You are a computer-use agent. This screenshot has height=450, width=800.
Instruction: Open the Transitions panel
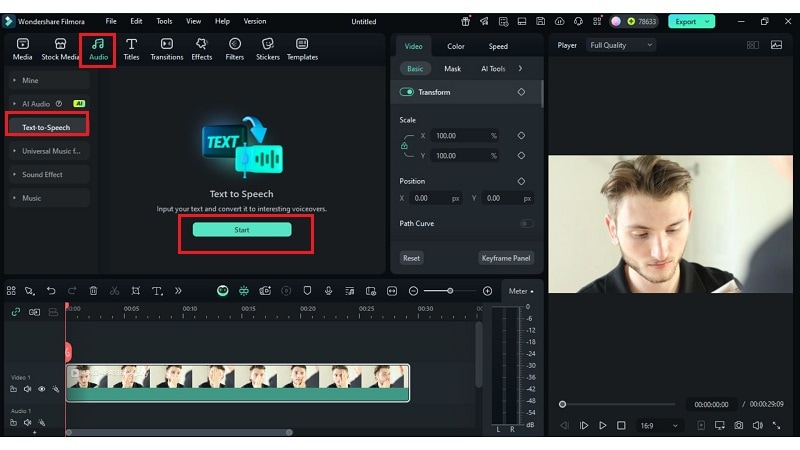[167, 49]
